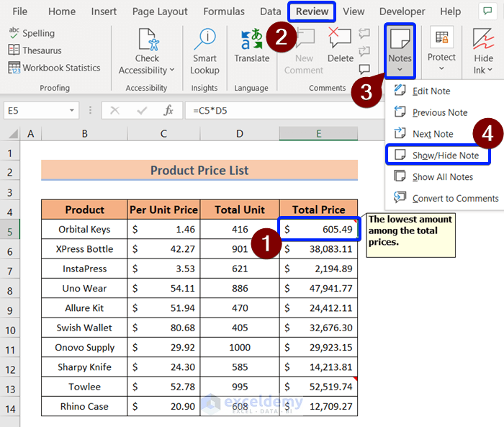Toggle Show All Notes option
Image resolution: width=504 pixels, height=427 pixels.
pos(442,177)
